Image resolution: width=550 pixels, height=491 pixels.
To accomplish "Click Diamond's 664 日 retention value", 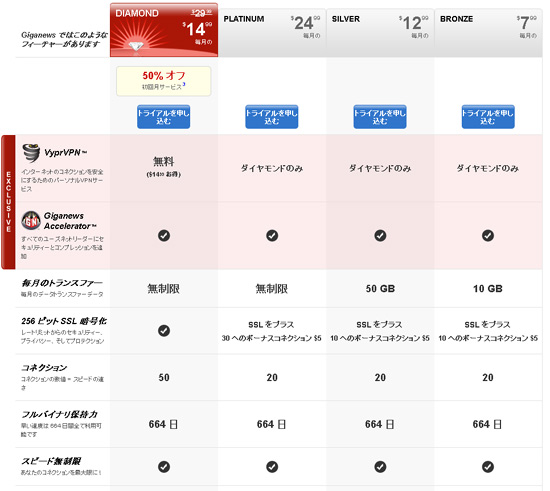I will click(163, 424).
